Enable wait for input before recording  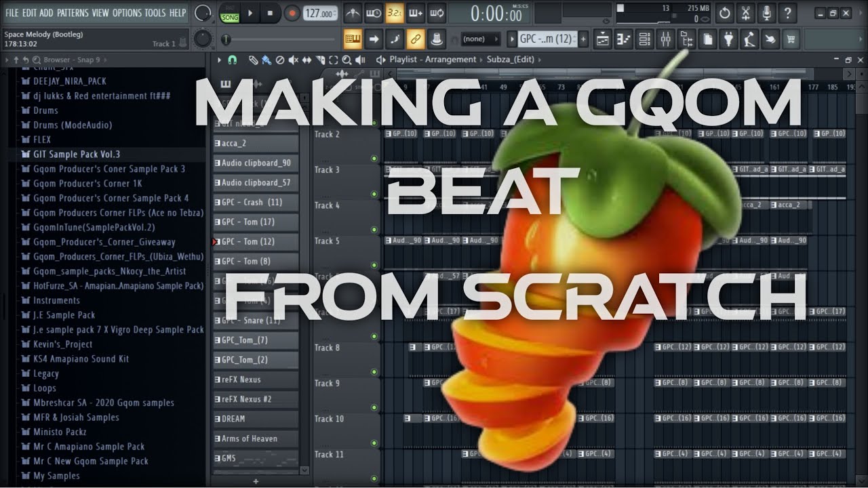tap(374, 13)
